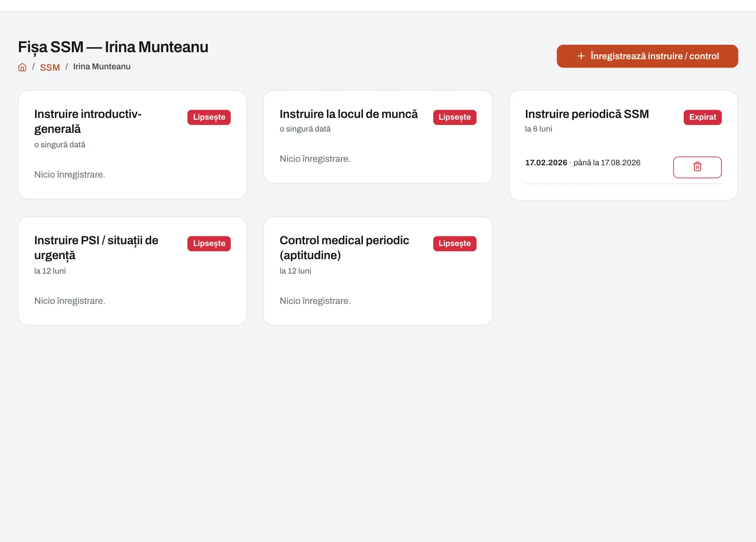Click the Instruire la locul de muncă title
Viewport: 756px width, 542px height.
[349, 114]
